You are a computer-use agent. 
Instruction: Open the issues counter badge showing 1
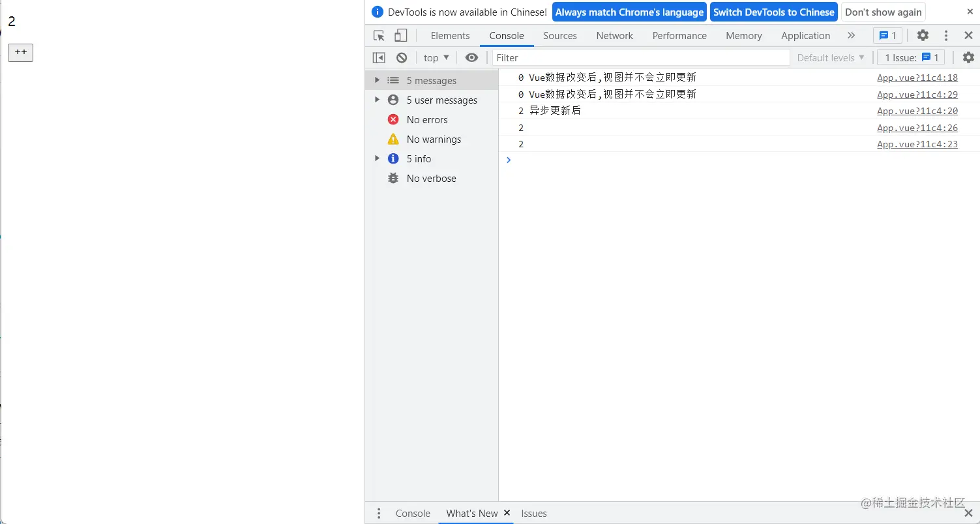click(x=887, y=36)
